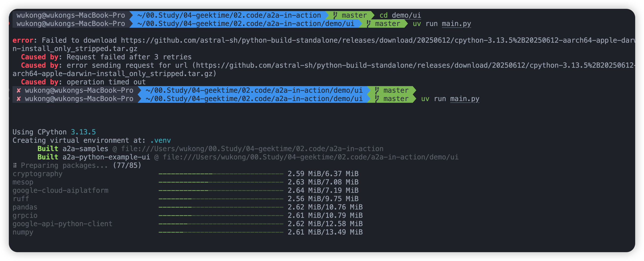
Task: Click the branch icon on the last uv run prompt
Action: pyautogui.click(x=377, y=99)
